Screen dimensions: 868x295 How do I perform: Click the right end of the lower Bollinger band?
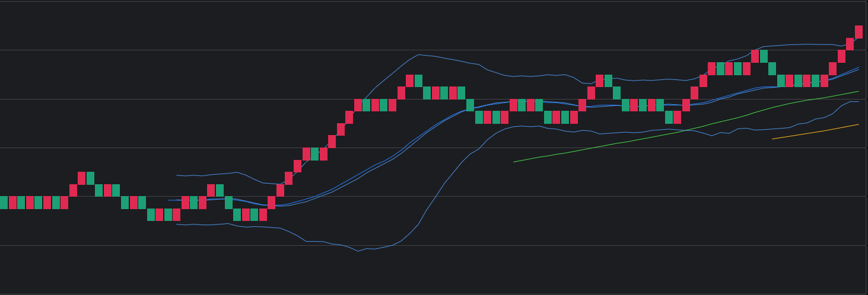click(859, 102)
